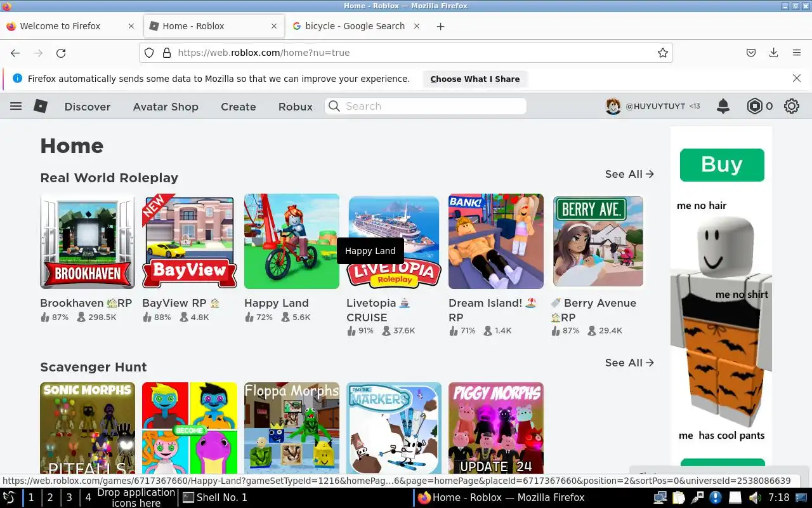Close the bicycle Google Search tab
This screenshot has width=812, height=508.
point(417,26)
